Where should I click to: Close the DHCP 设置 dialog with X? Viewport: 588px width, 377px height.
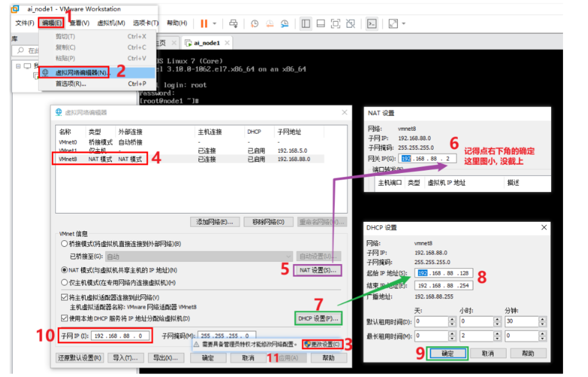point(544,227)
